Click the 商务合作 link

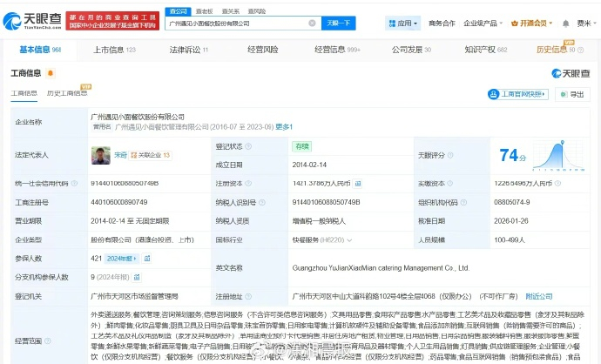pos(442,24)
